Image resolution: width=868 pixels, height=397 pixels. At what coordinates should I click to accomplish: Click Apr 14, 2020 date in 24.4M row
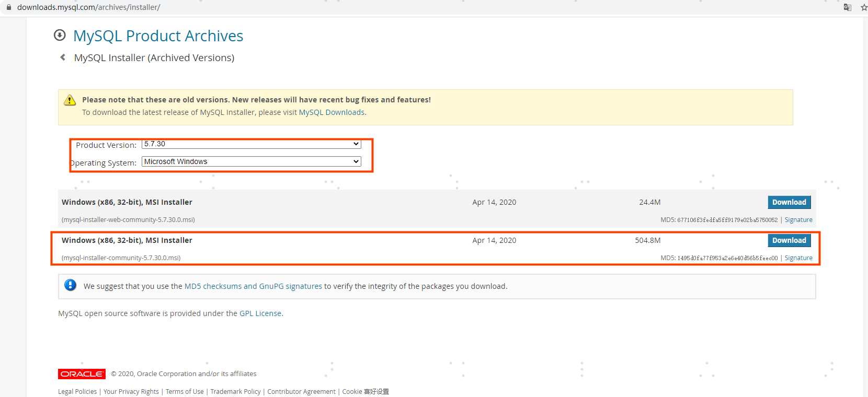tap(494, 202)
